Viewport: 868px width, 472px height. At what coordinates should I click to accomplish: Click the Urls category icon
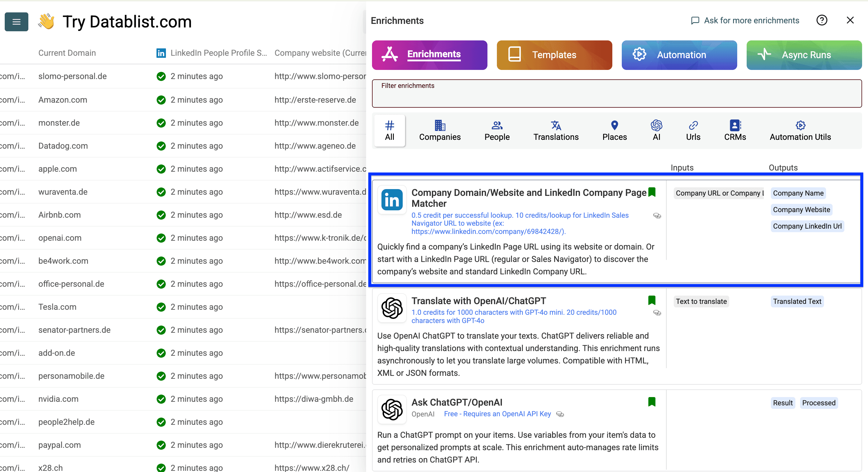click(x=693, y=131)
